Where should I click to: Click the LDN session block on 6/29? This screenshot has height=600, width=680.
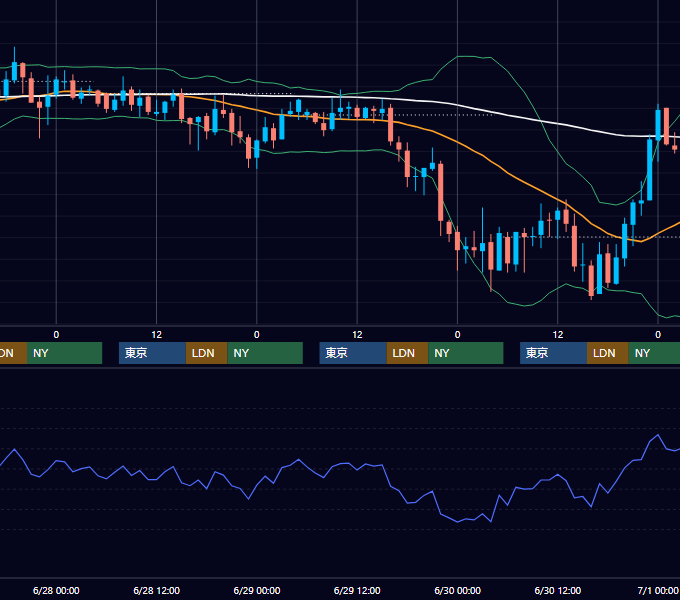[x=407, y=353]
